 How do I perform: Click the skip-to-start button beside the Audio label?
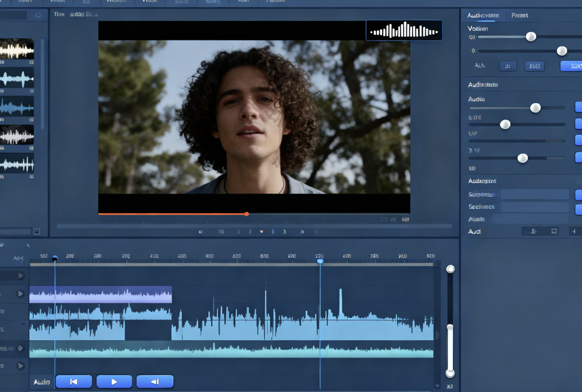click(74, 381)
